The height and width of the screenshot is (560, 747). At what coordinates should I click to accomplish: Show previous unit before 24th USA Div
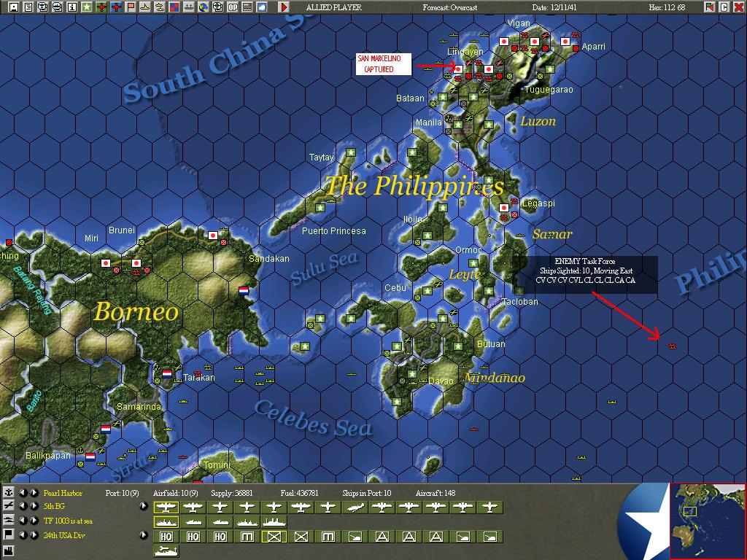[23, 535]
